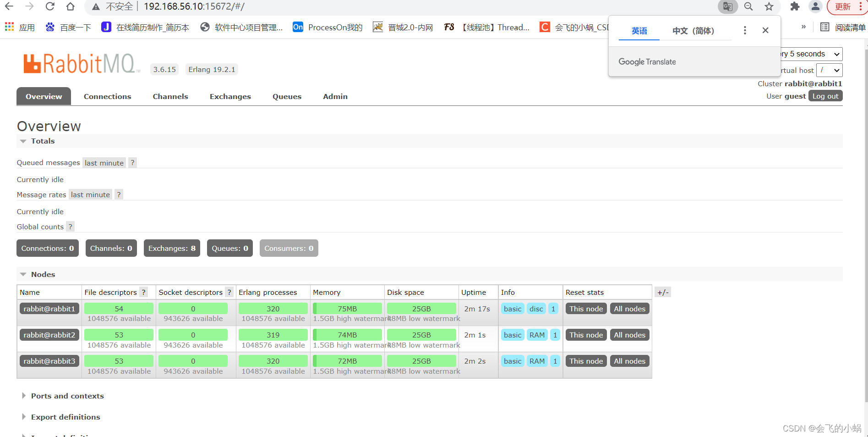Toggle node table columns with +/-
The width and height of the screenshot is (868, 437).
(663, 292)
